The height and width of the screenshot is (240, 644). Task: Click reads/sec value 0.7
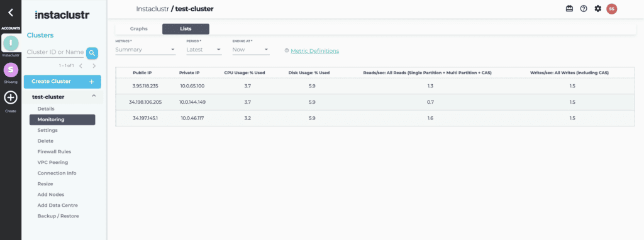coord(430,102)
